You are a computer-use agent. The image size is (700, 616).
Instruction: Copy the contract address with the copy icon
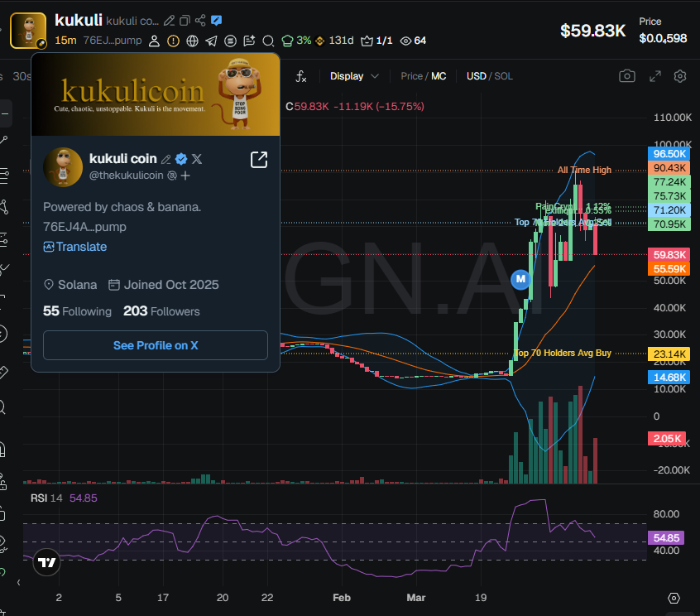point(184,21)
